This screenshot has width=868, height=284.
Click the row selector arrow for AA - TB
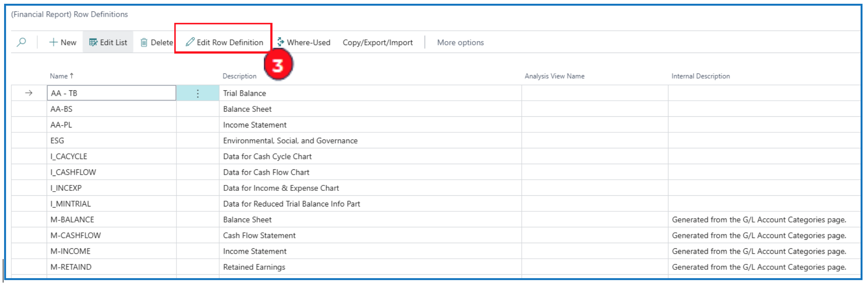(29, 93)
